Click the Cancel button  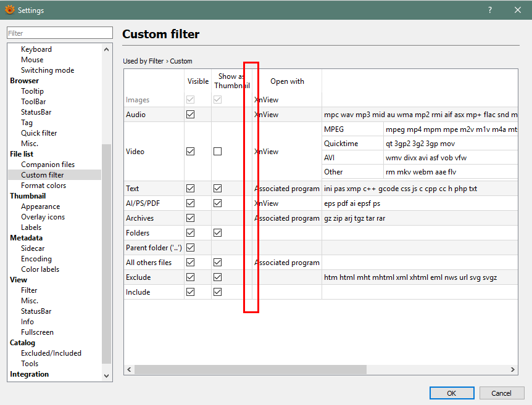(x=501, y=393)
